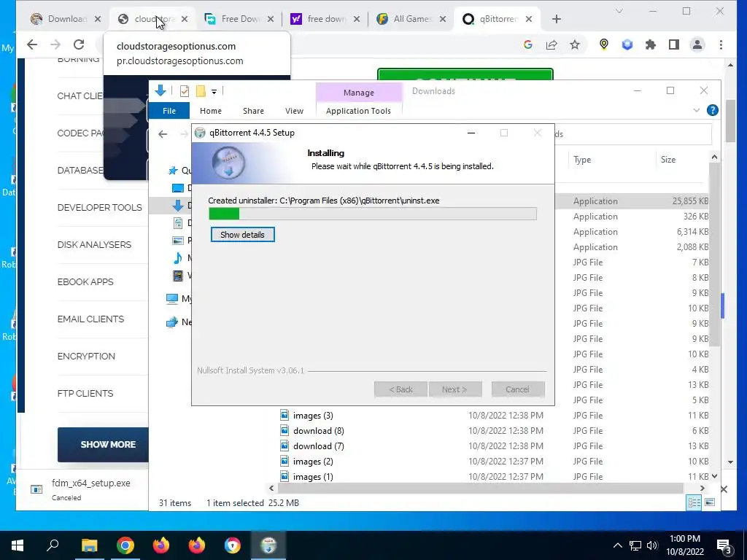
Task: Click the fdm_x64_setup.exe download item
Action: click(x=81, y=489)
